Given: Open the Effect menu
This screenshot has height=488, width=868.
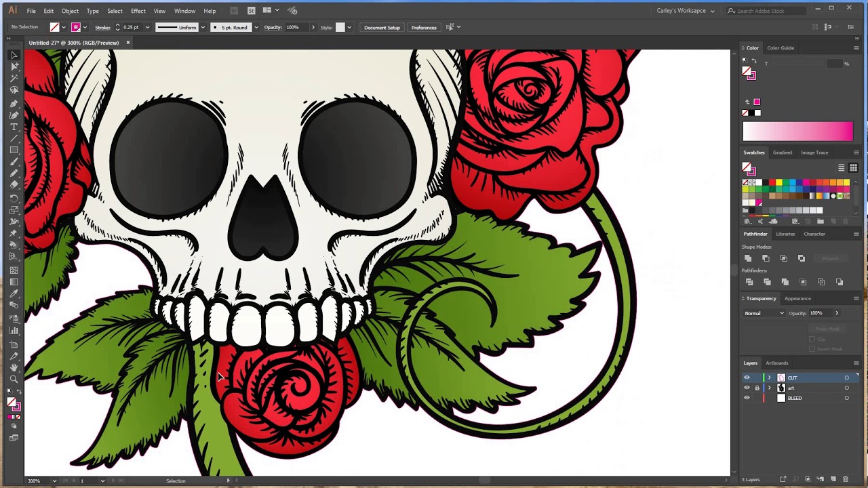Looking at the screenshot, I should click(x=138, y=11).
